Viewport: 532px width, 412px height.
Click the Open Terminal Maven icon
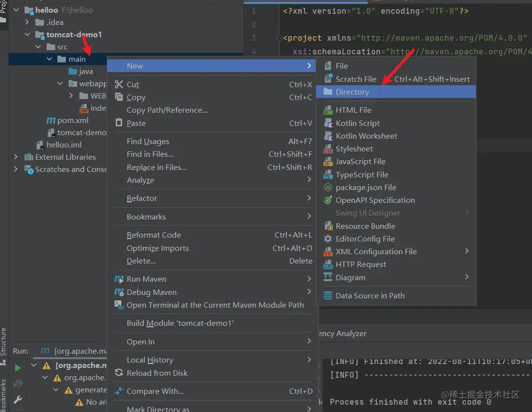coord(119,305)
